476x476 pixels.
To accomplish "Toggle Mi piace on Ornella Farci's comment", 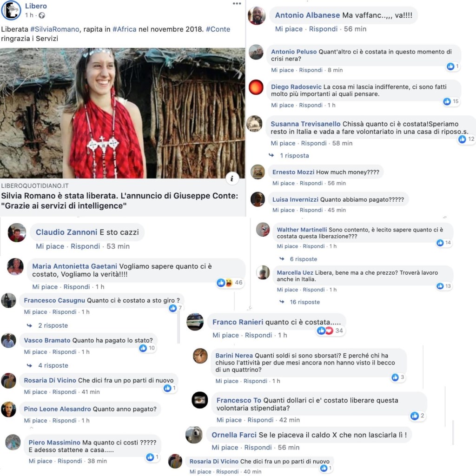I will (225, 448).
